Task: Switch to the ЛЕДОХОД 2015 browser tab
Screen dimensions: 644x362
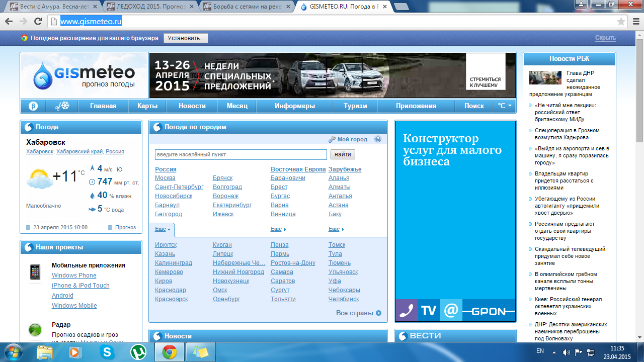Action: pyautogui.click(x=150, y=7)
